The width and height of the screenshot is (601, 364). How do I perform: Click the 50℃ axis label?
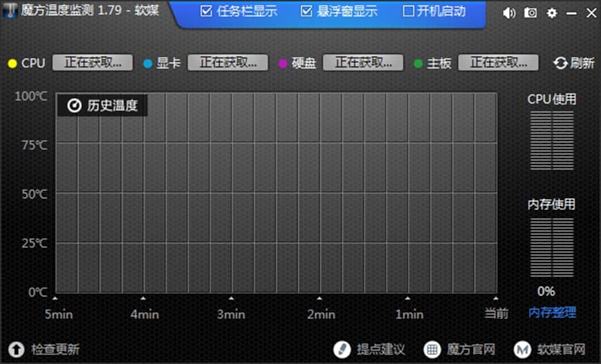[x=35, y=194]
